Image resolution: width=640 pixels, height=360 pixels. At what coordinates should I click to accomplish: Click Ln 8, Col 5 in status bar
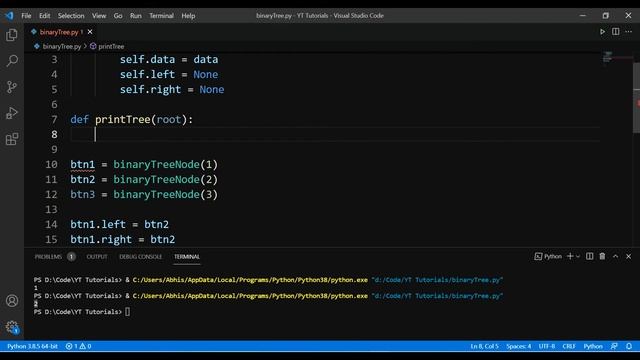tap(484, 346)
